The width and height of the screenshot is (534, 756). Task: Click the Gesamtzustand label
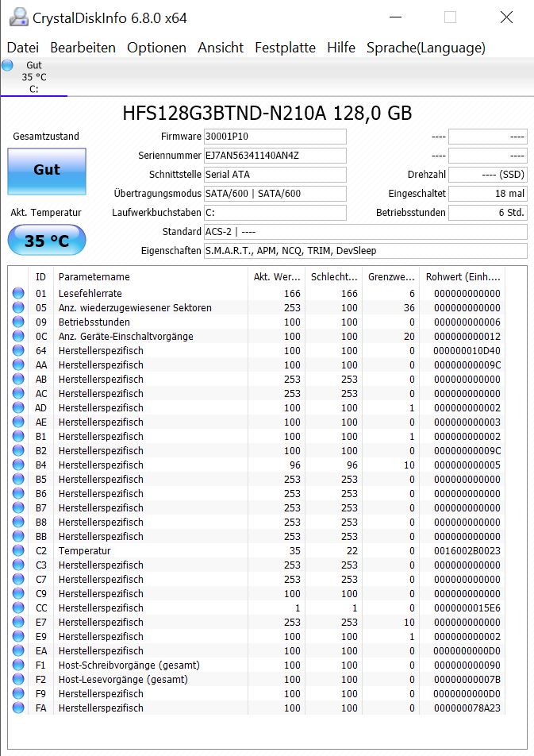coord(46,137)
